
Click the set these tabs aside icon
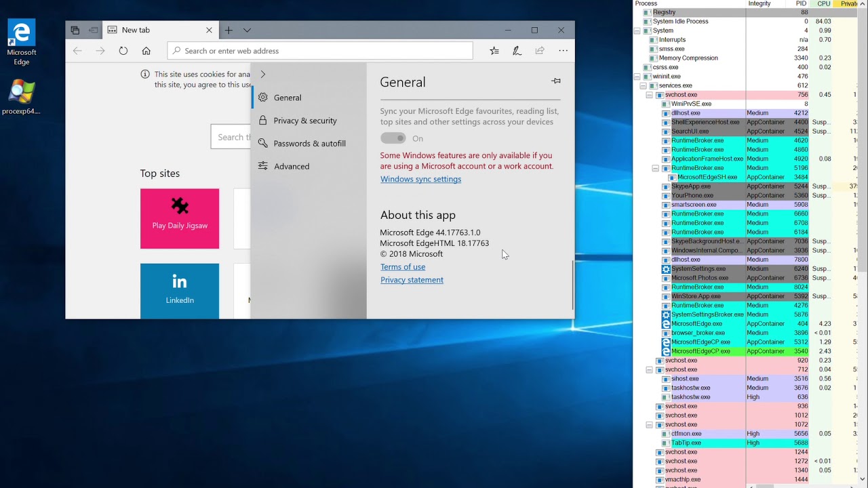point(93,30)
